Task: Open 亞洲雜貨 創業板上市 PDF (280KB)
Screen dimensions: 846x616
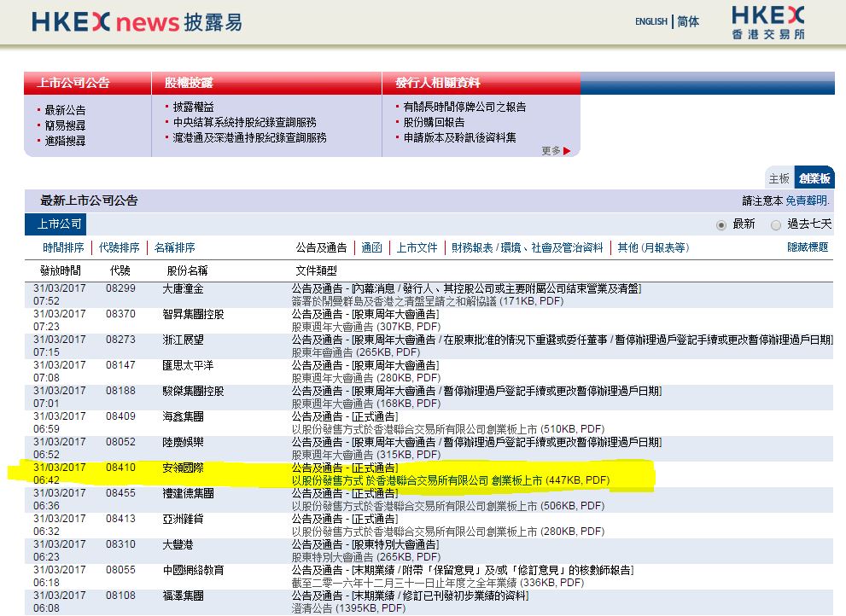Action: 448,532
